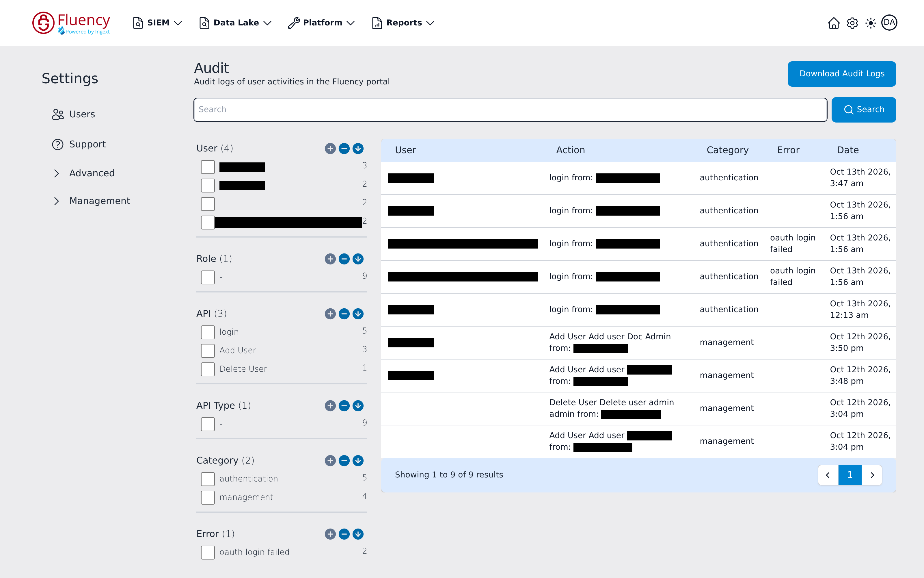
Task: Check the dash filter under API Type
Action: 208,424
